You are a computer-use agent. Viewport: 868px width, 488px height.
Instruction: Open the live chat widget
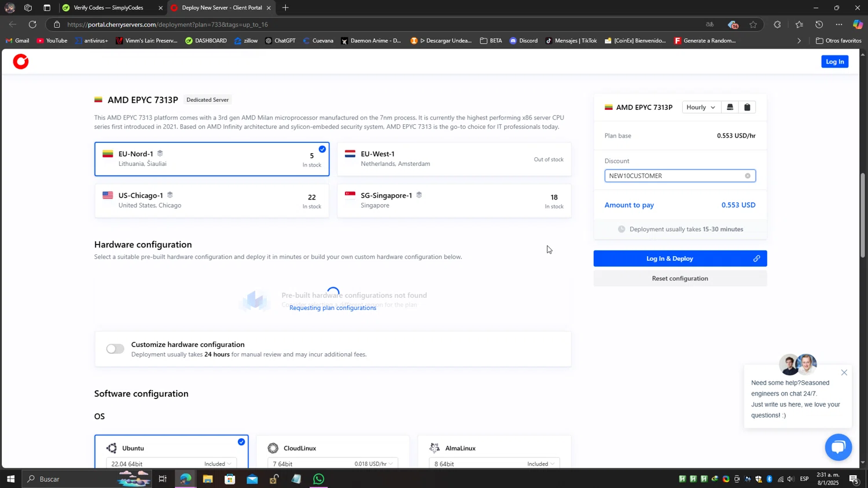pos(838,447)
